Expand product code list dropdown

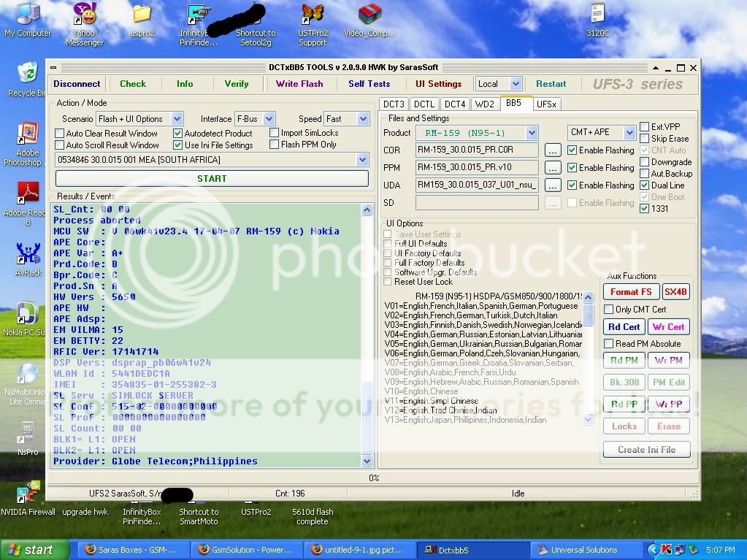(x=362, y=159)
